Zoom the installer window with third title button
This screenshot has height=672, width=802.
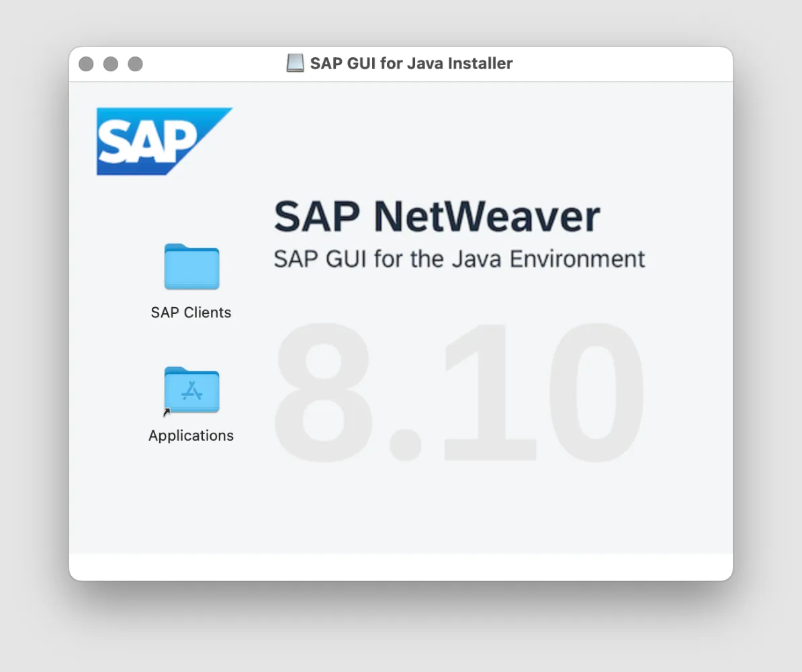click(135, 64)
